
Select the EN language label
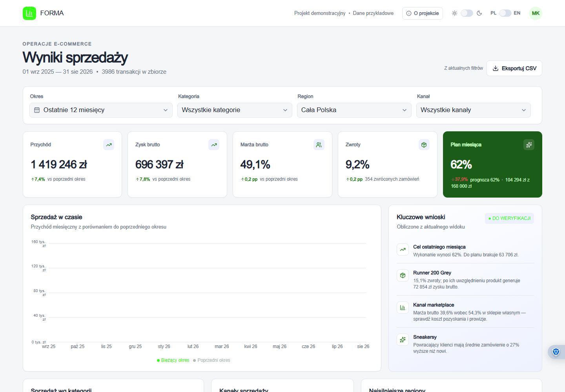[x=517, y=13]
